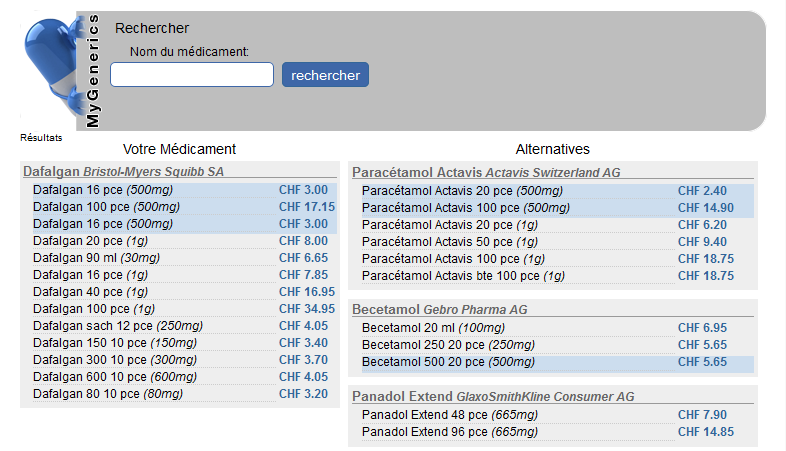Select the Dafalgan 600 10 pce (600mg) row
The image size is (786, 451).
[x=184, y=377]
